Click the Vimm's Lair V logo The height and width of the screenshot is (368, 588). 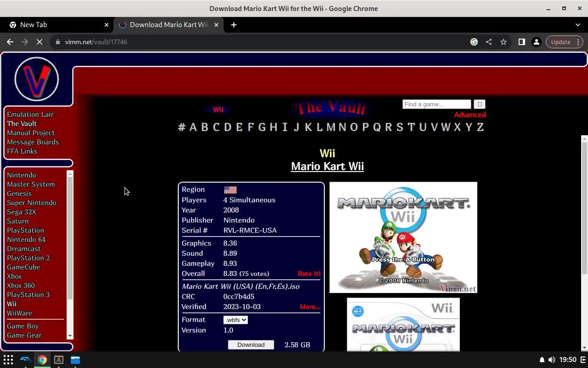tap(37, 79)
